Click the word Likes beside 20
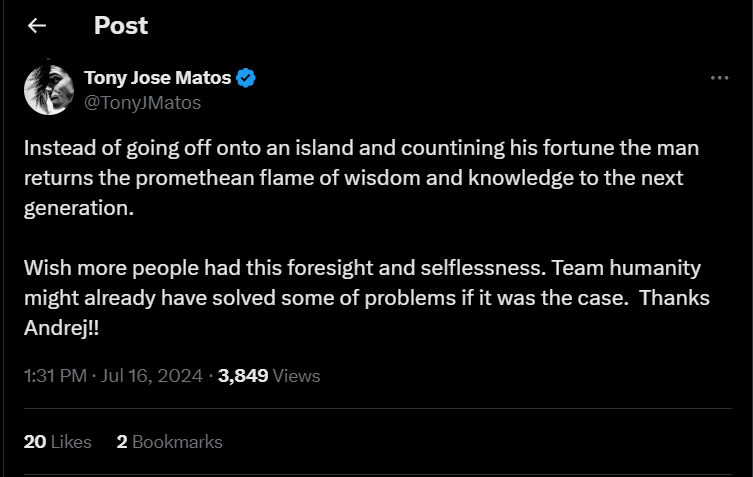The height and width of the screenshot is (477, 753). click(x=71, y=441)
